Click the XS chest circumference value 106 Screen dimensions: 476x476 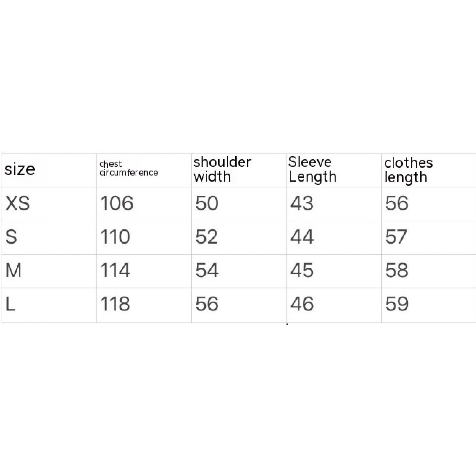tap(117, 203)
